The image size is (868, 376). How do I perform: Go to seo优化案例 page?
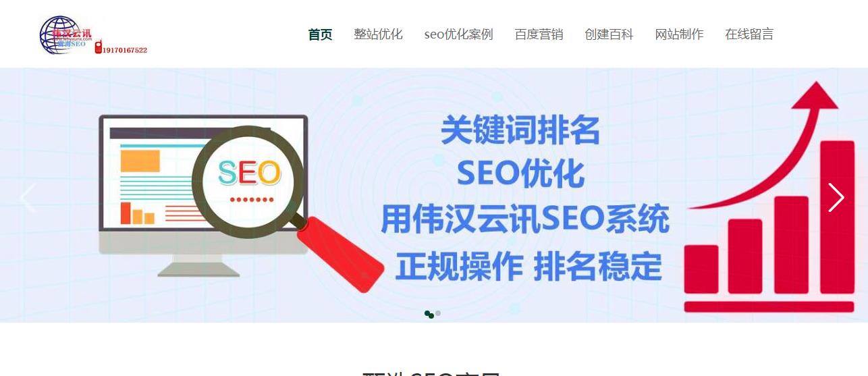click(x=459, y=34)
